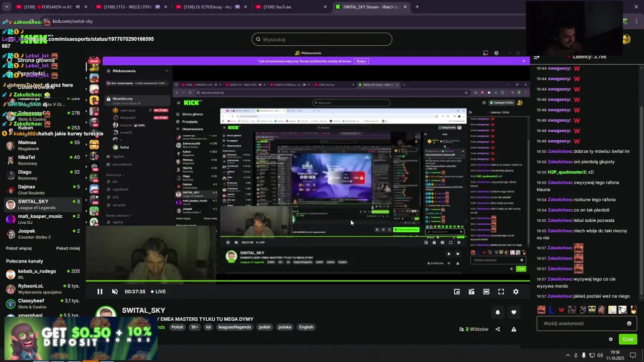Open the GET $0.50 deposit bonus ad
The height and width of the screenshot is (362, 644).
point(80,338)
